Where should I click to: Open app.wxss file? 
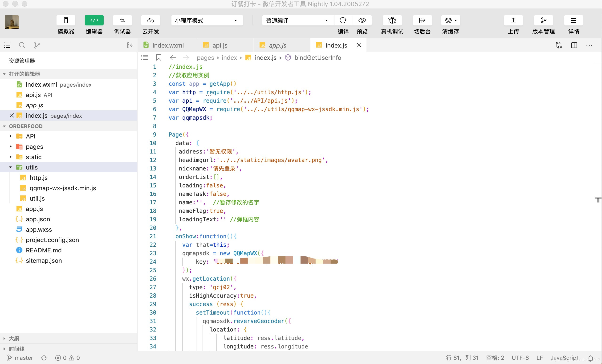point(68,229)
